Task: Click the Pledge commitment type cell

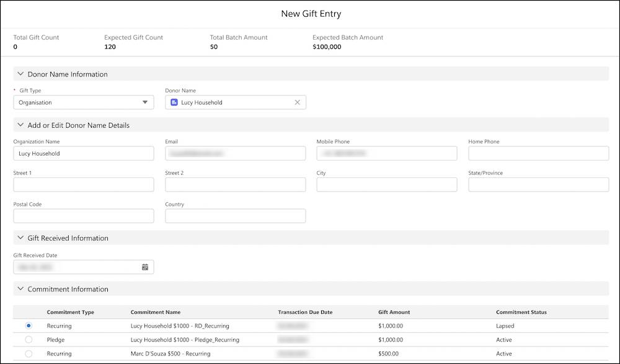Action: coord(55,340)
